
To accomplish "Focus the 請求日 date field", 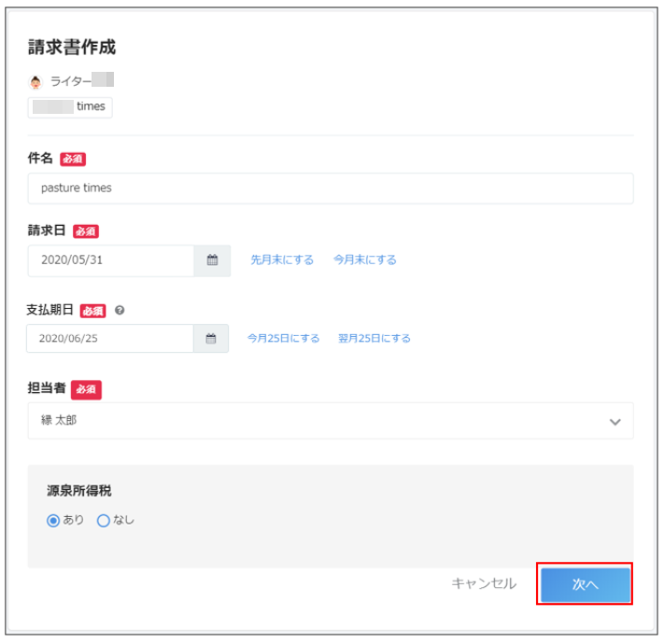I will [x=111, y=260].
